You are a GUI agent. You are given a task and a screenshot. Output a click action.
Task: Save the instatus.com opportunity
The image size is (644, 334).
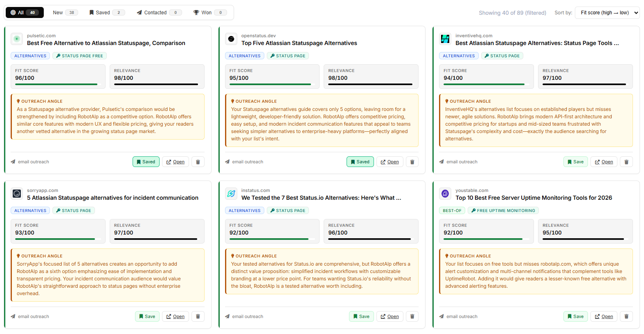[x=361, y=316]
